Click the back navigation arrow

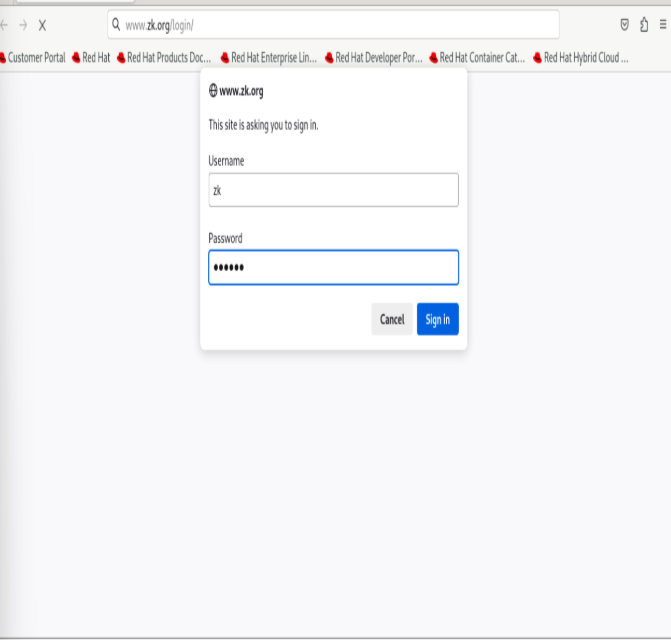[x=4, y=25]
